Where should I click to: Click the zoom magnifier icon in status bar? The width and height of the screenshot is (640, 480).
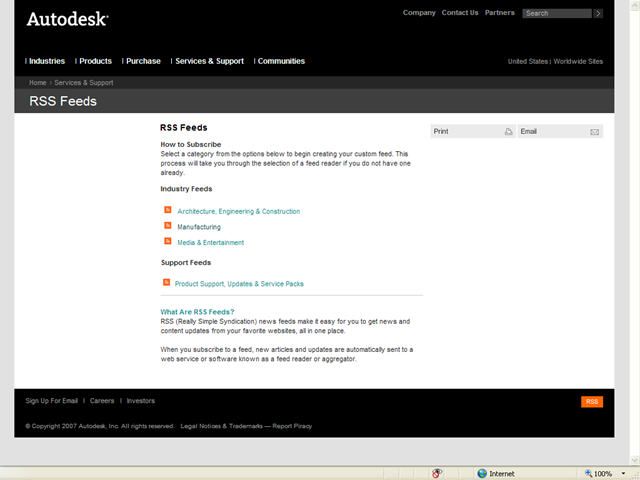[588, 473]
